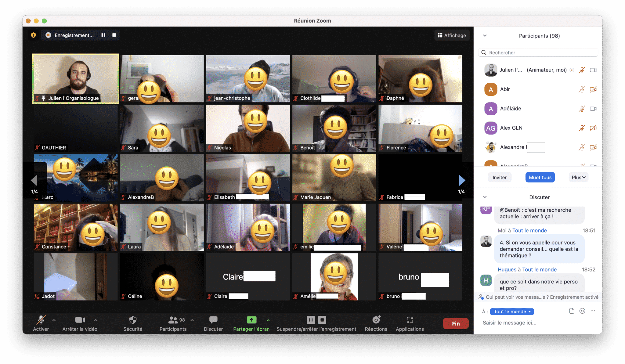Unmute microphone with the Activer button
This screenshot has height=364, width=625.
[41, 320]
